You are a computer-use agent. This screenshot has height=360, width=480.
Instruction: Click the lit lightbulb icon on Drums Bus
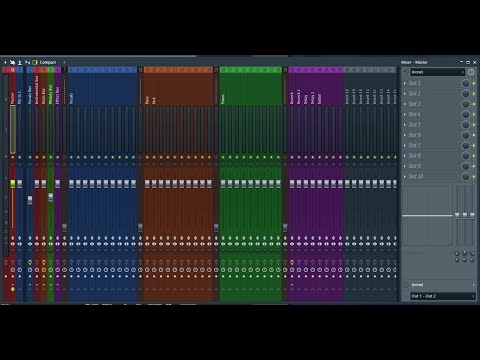(x=30, y=263)
